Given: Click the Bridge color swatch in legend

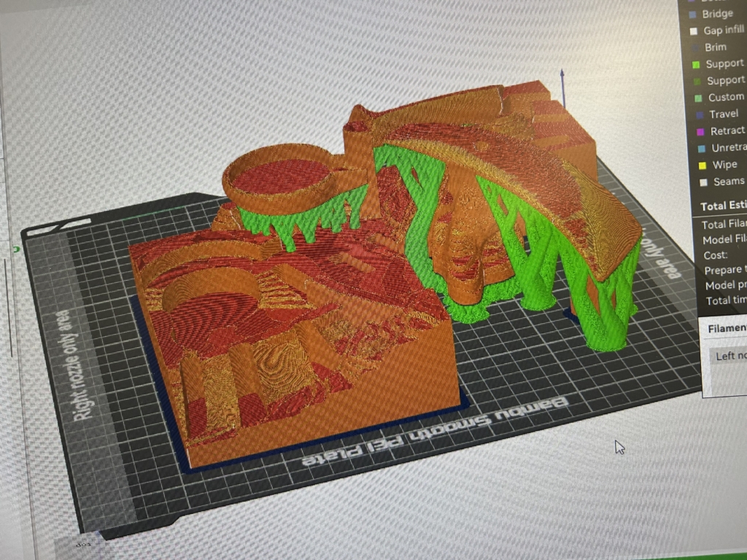Looking at the screenshot, I should (x=693, y=15).
